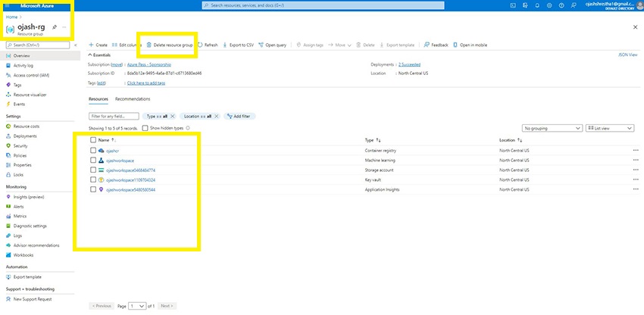Sort by the Type column
This screenshot has height=315, width=644.
pyautogui.click(x=373, y=140)
